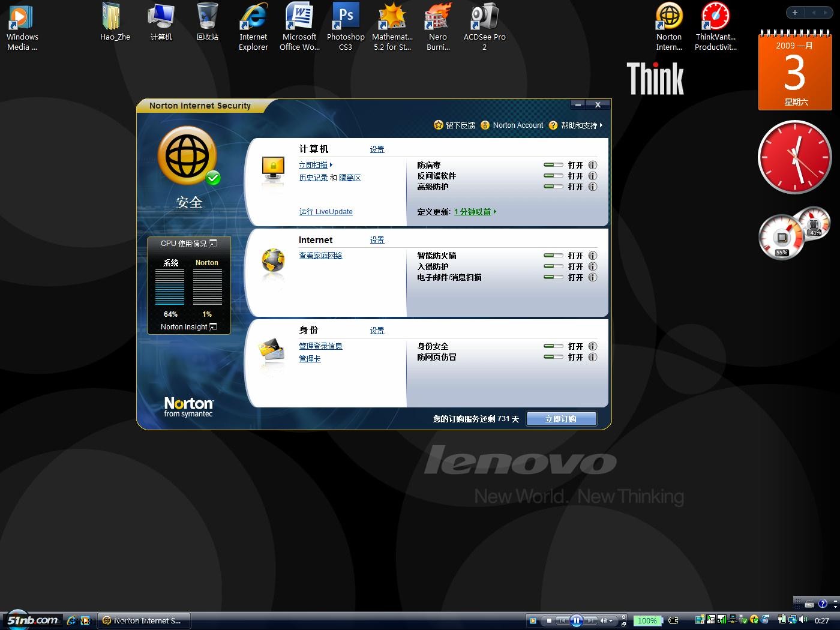Image resolution: width=840 pixels, height=630 pixels.
Task: Toggle 反间谍软件 protection switch
Action: [x=553, y=176]
